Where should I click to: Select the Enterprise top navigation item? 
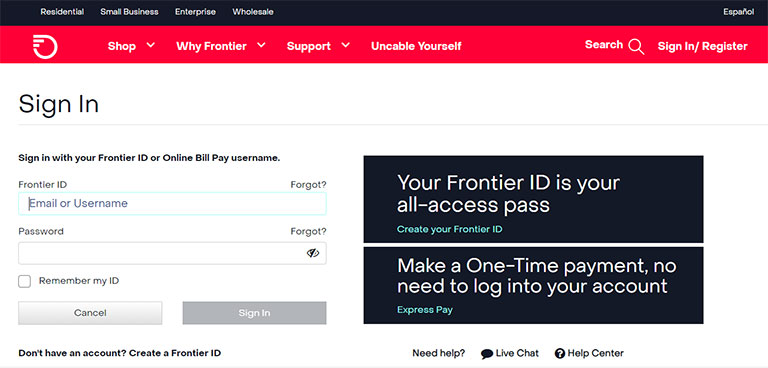[x=195, y=12]
